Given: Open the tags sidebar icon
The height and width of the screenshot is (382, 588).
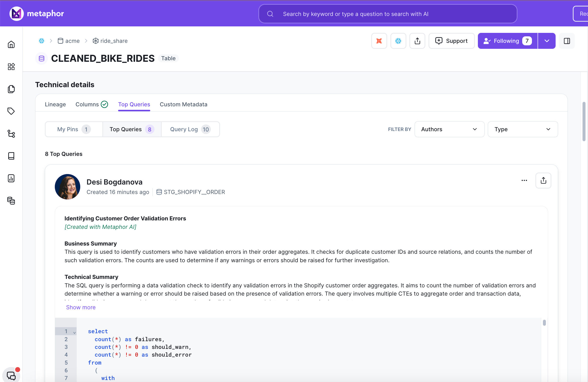Looking at the screenshot, I should pos(11,111).
